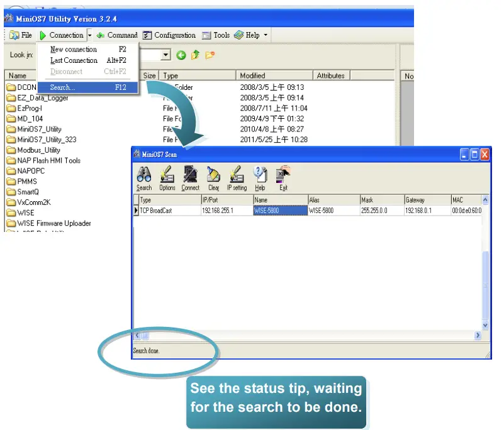This screenshot has width=504, height=430.
Task: Click the MAC column header in Scan
Action: pos(466,200)
